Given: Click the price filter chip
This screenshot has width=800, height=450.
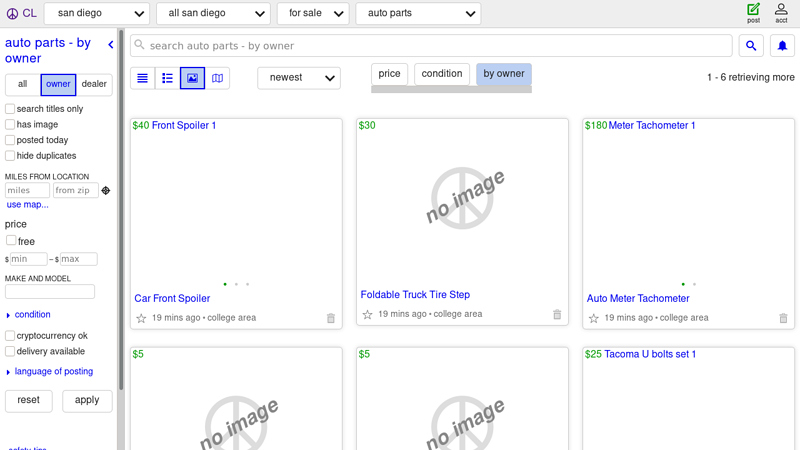Looking at the screenshot, I should click(389, 74).
